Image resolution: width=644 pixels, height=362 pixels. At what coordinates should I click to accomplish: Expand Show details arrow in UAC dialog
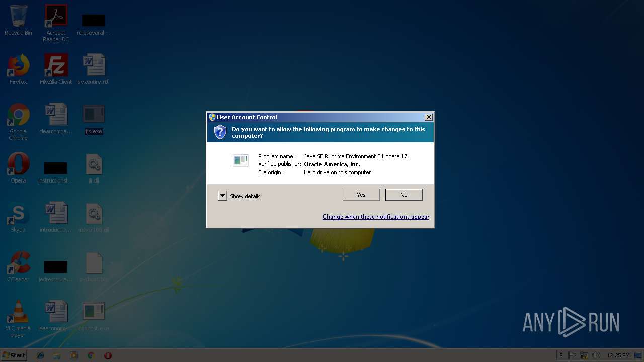(222, 196)
